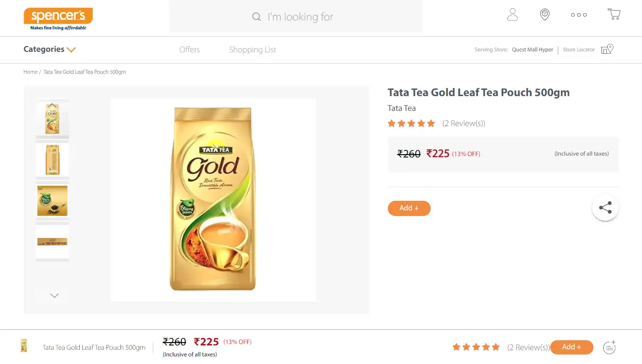Screen dimensions: 642x364
Task: Select the barcode thumbnail image
Action: pyautogui.click(x=52, y=242)
